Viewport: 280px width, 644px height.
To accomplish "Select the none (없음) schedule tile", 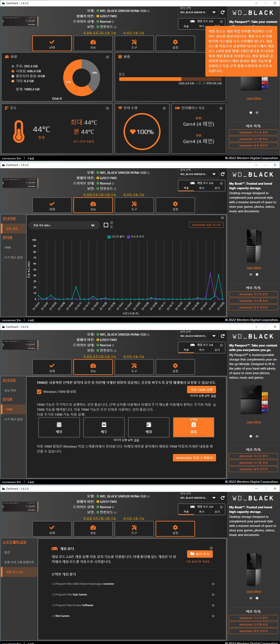I will pyautogui.click(x=194, y=427).
